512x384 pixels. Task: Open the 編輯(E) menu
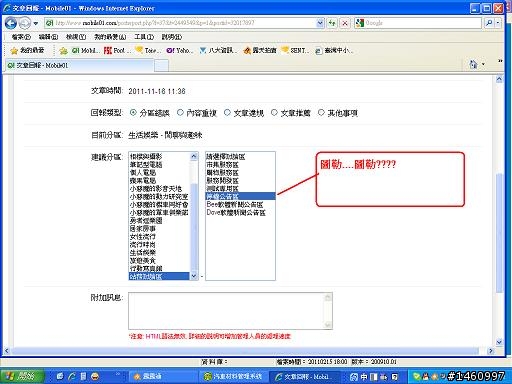(x=48, y=37)
